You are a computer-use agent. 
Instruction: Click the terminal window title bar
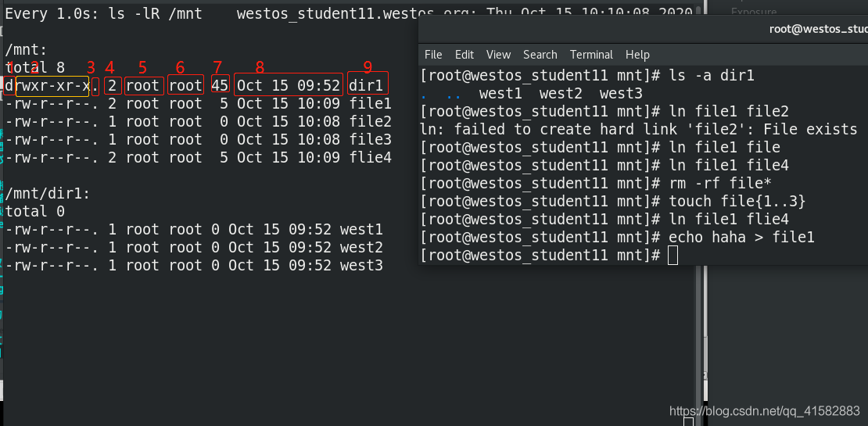pyautogui.click(x=644, y=30)
